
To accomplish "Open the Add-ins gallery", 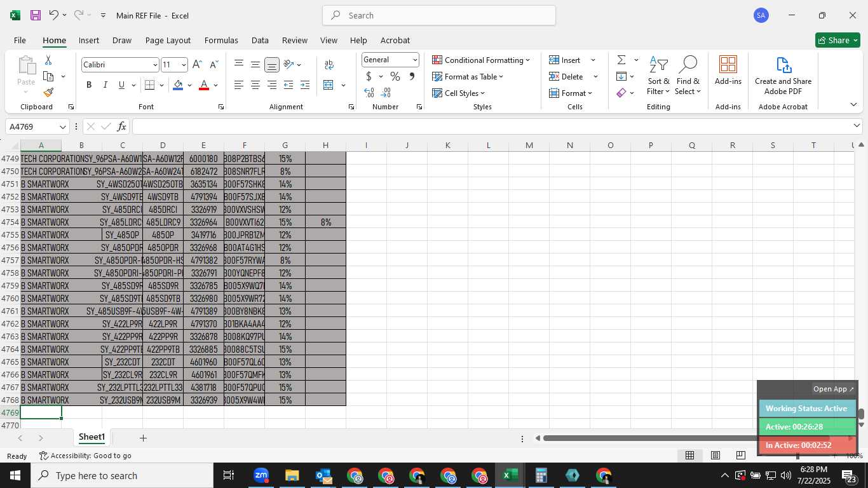I will coord(728,71).
